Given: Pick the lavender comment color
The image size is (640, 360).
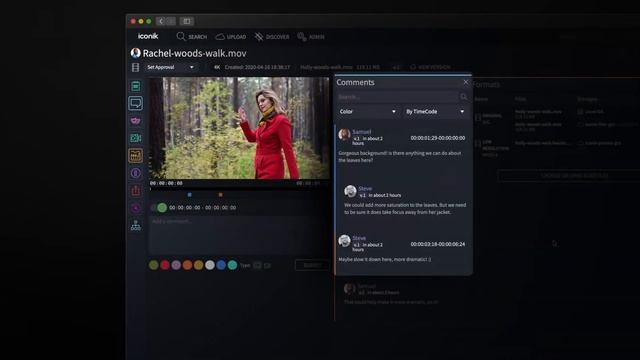Looking at the screenshot, I should pos(176,265).
